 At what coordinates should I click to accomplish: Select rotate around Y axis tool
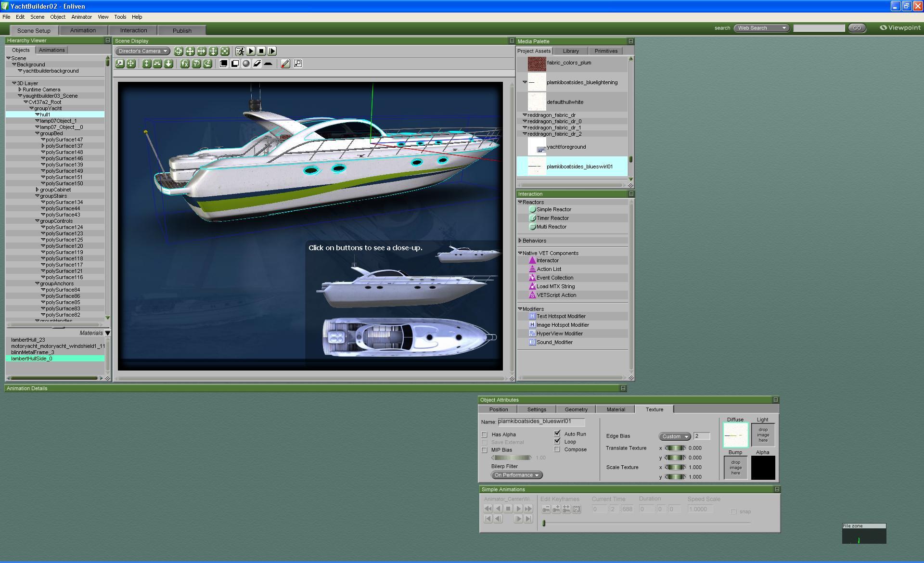coord(196,64)
